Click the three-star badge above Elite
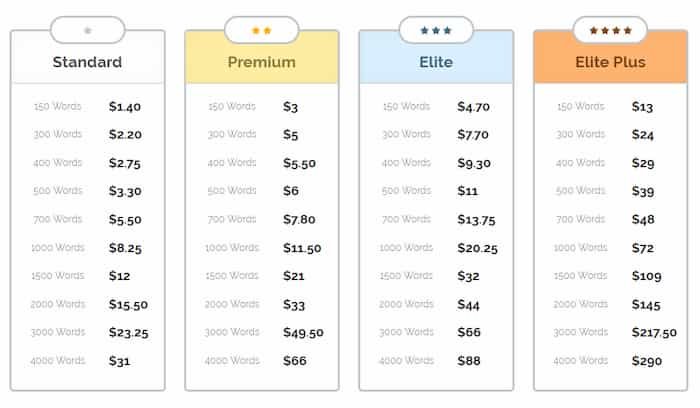 (x=436, y=31)
